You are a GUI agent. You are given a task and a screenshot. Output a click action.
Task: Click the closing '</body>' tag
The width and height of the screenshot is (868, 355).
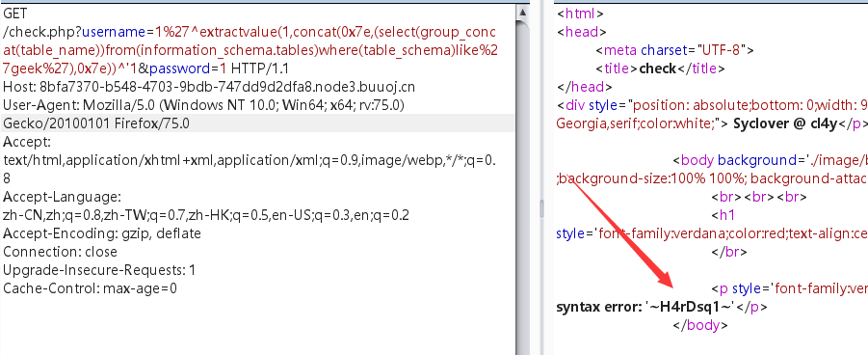point(699,325)
